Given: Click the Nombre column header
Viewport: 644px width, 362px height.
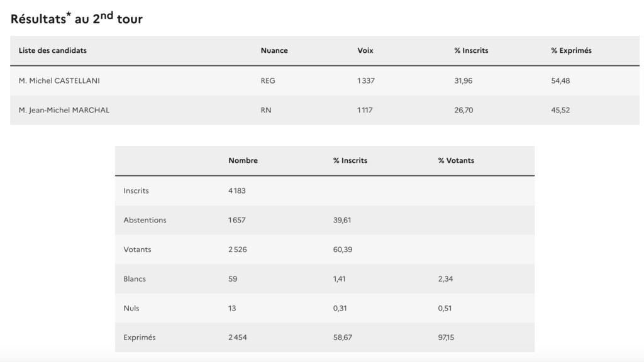Looking at the screenshot, I should pos(243,160).
